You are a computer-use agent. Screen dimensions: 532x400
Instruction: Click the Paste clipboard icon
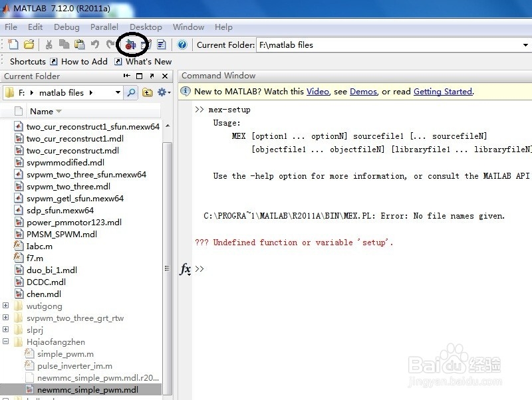pos(79,45)
